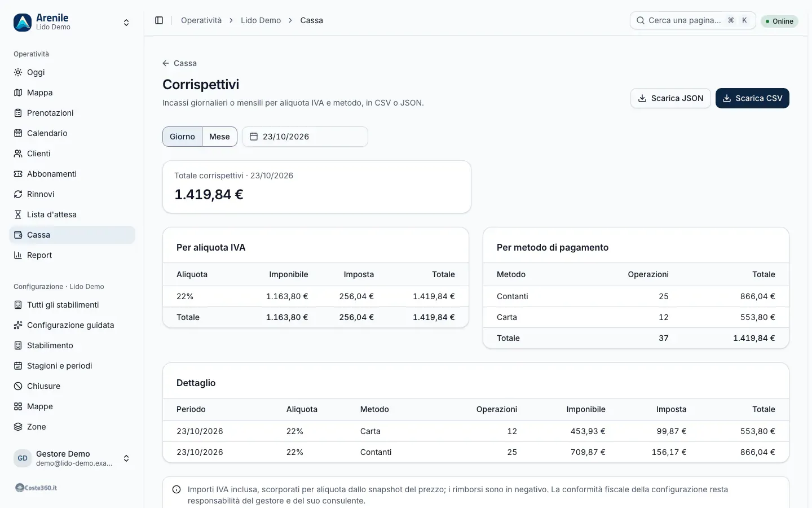This screenshot has width=812, height=508.
Task: Open Lista d'attesa
Action: (x=72, y=214)
